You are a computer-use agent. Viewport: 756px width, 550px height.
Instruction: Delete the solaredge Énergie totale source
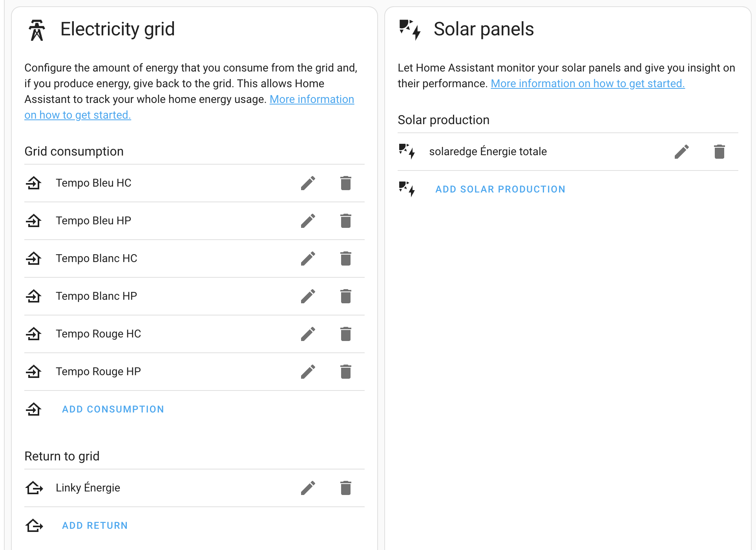click(x=719, y=152)
